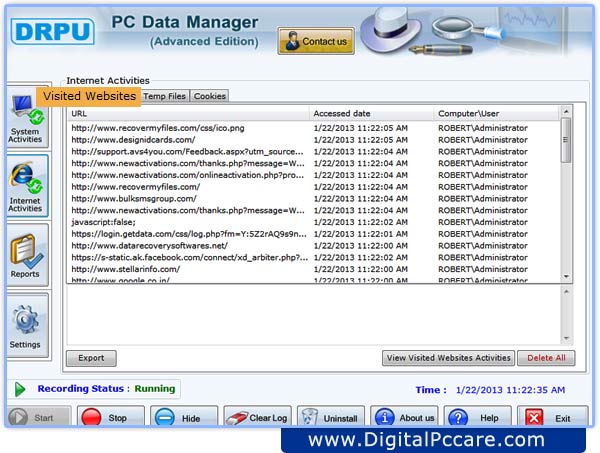Click the scroll up arrow of the URL list
The height and width of the screenshot is (453, 600).
(x=566, y=112)
